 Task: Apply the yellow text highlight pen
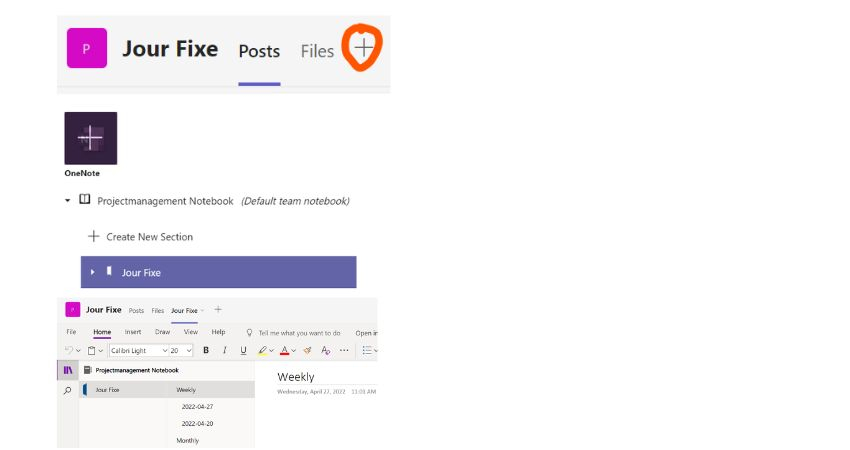[x=262, y=351]
